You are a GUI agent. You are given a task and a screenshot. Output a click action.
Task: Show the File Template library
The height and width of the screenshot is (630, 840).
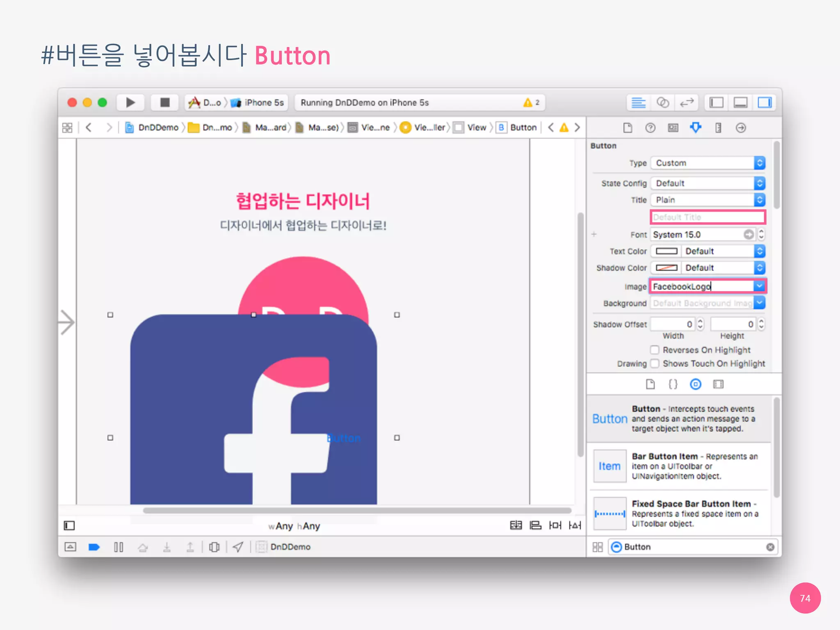(650, 384)
